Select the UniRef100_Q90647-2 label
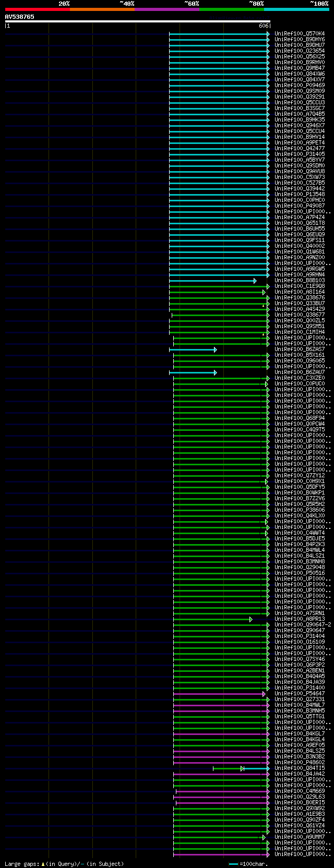Screen dimensions: 334x868 pyautogui.click(x=303, y=625)
